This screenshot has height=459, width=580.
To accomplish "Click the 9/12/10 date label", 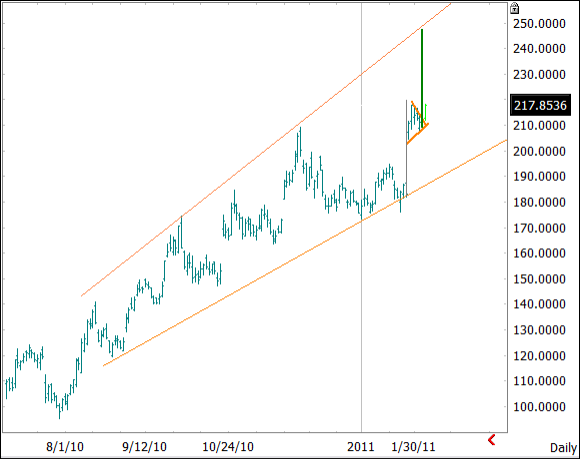I will tap(144, 447).
